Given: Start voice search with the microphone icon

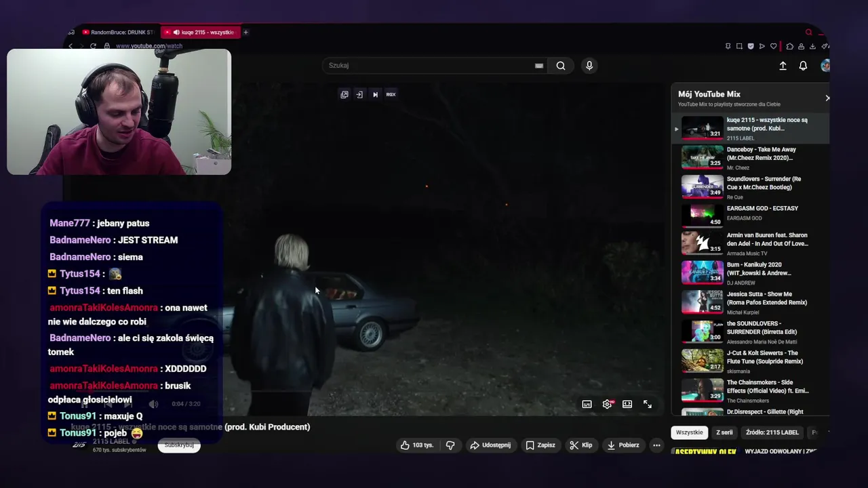Looking at the screenshot, I should pyautogui.click(x=589, y=66).
